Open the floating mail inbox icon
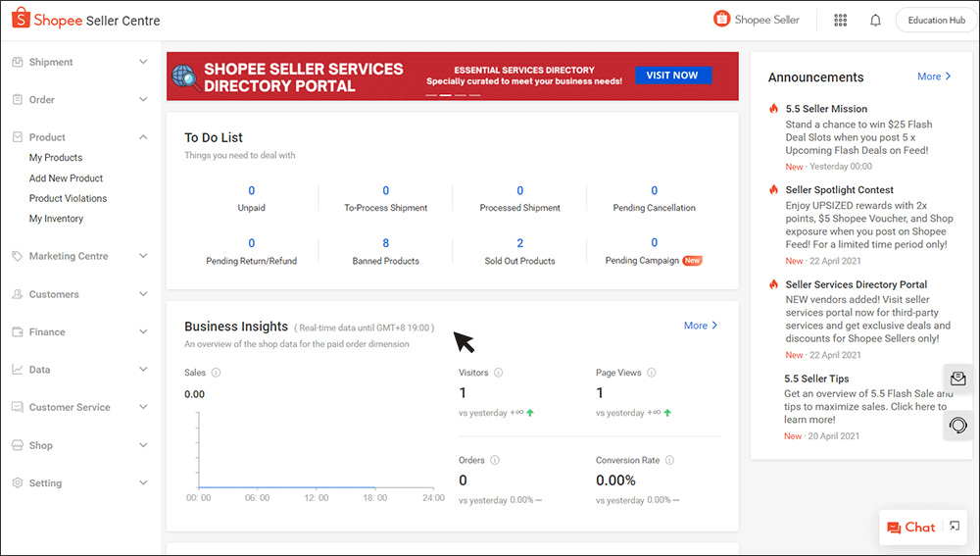 tap(957, 379)
